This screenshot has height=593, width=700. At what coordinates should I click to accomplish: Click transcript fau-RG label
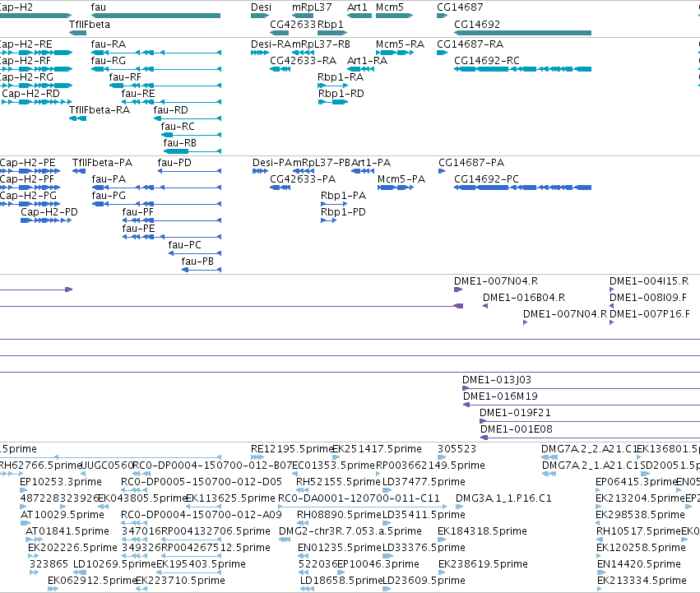point(108,61)
